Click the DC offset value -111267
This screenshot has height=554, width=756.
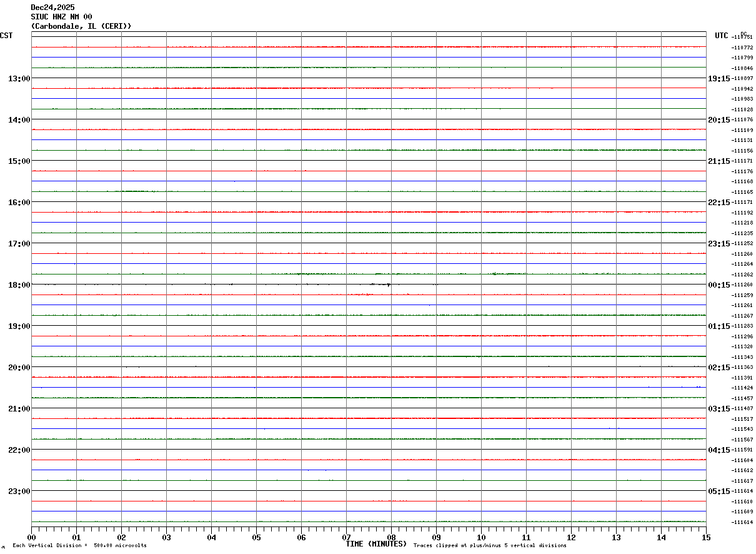point(742,316)
